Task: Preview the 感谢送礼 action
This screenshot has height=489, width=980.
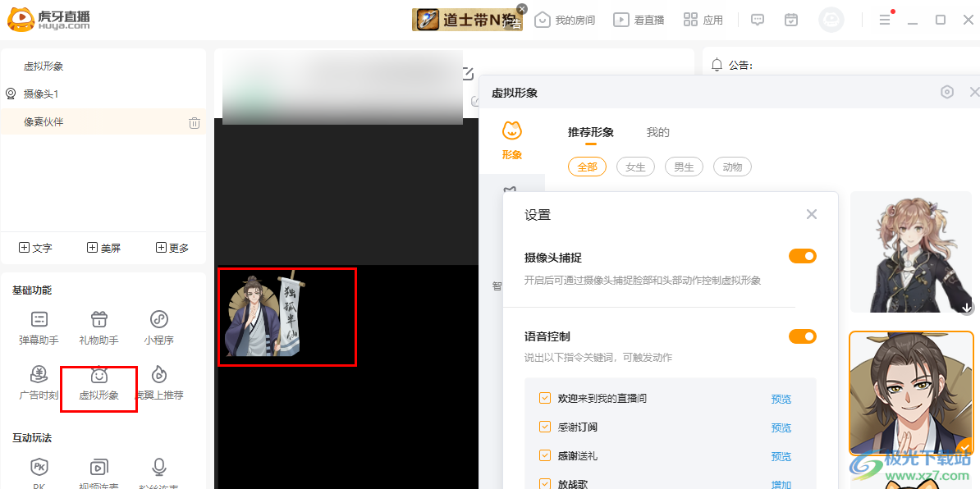Action: (781, 456)
